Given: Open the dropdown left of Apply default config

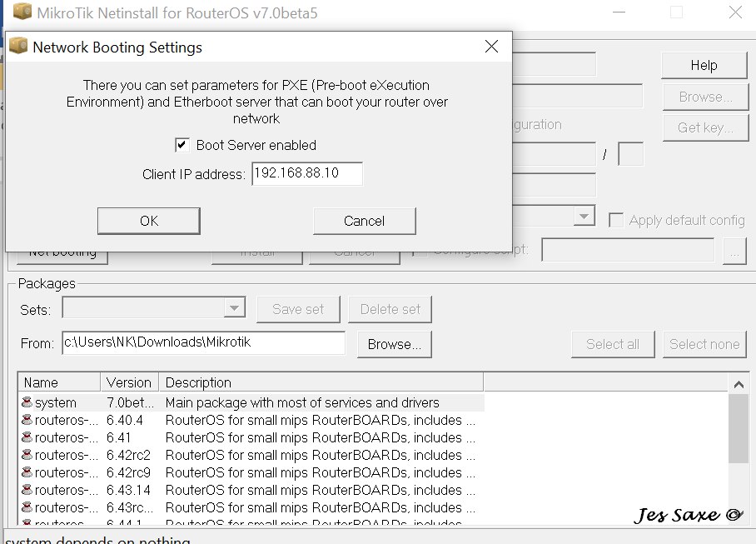Looking at the screenshot, I should 584,216.
